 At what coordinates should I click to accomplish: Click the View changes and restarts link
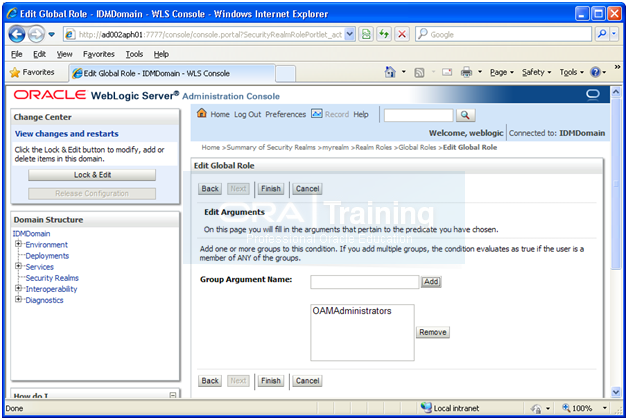pos(66,134)
